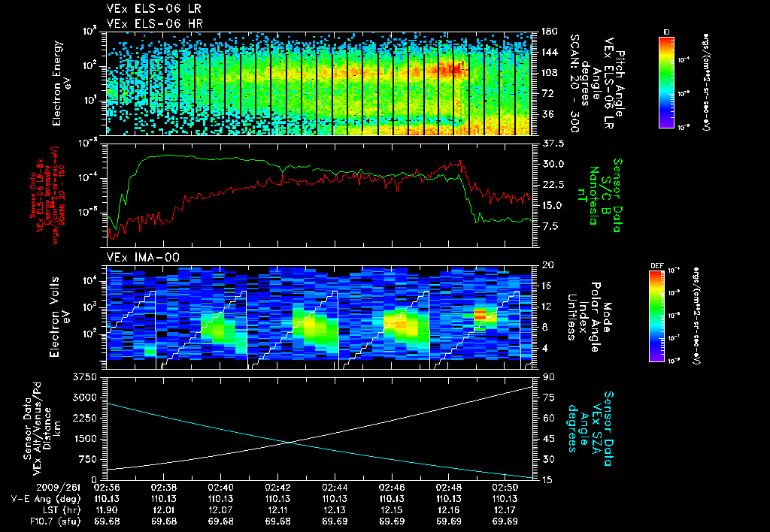
Task: Click LST value '12.15'
Action: [391, 510]
